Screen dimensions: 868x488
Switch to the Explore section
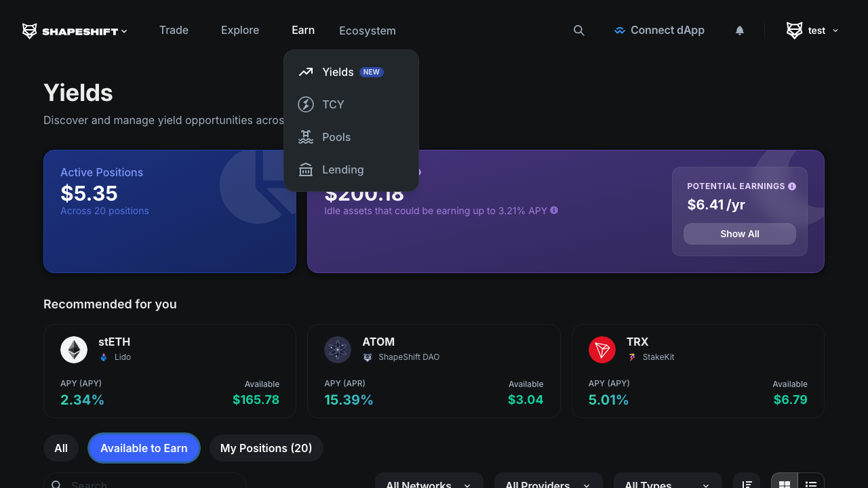[239, 30]
